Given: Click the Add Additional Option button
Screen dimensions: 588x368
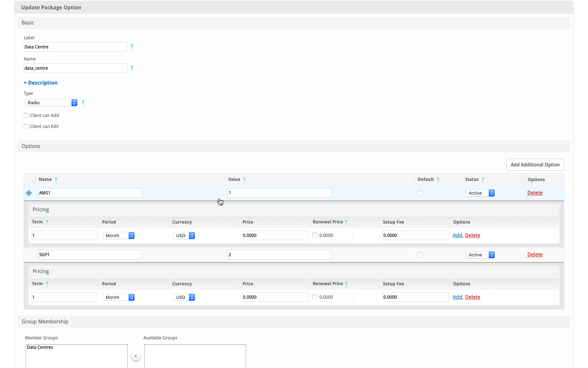Looking at the screenshot, I should pos(535,165).
